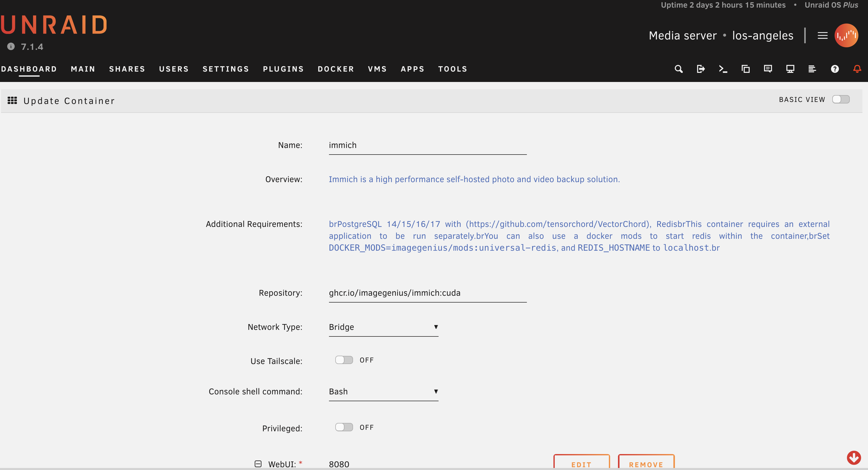
Task: Open the system info monitor icon
Action: click(x=790, y=69)
